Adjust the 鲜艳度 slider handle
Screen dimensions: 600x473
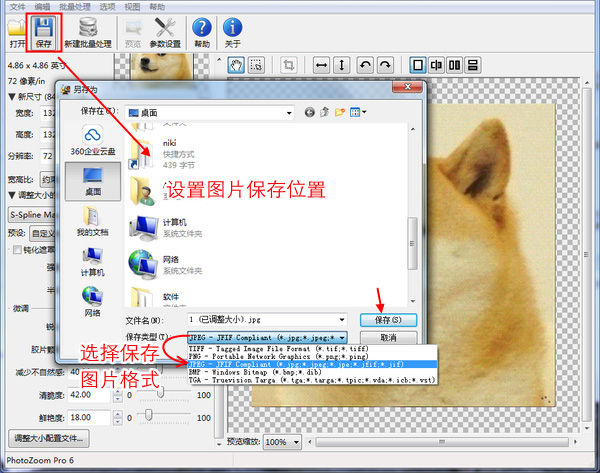click(x=148, y=415)
